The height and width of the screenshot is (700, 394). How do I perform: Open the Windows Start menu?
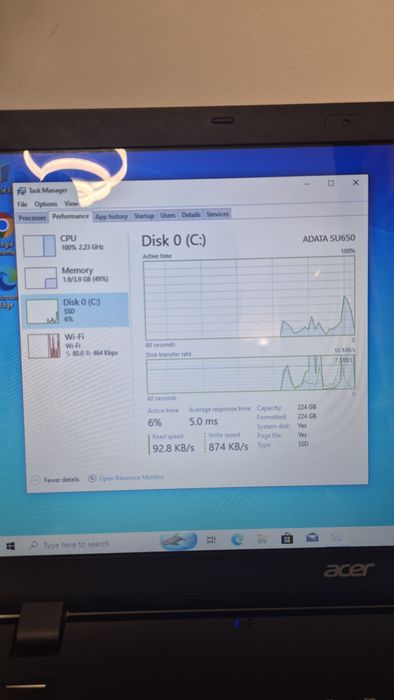click(x=11, y=546)
